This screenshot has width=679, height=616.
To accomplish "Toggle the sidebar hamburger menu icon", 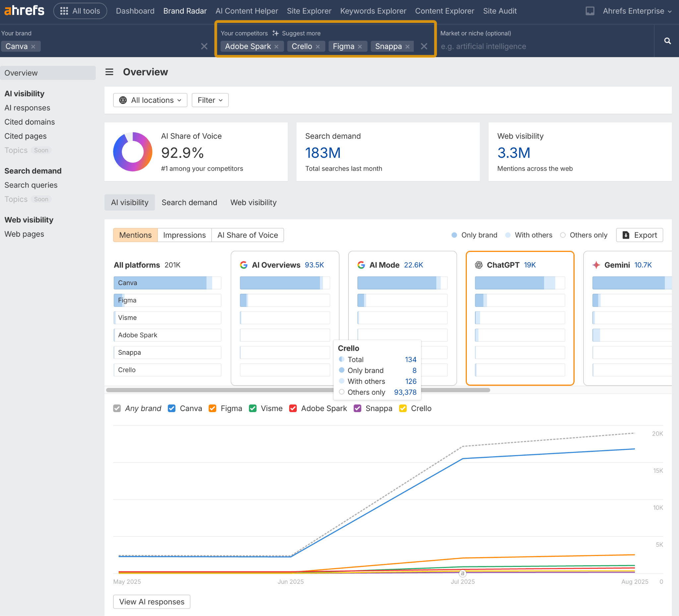I will click(x=109, y=72).
